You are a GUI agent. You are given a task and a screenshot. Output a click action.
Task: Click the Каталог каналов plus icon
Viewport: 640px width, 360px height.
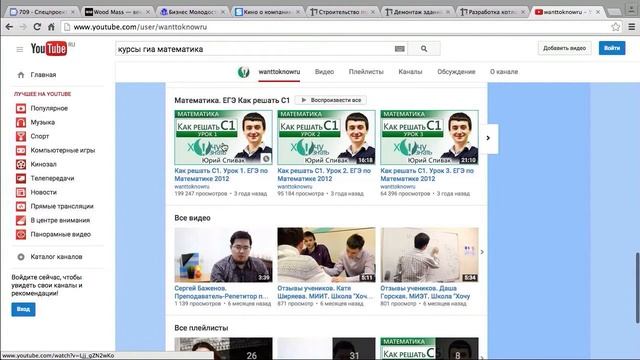(21, 257)
